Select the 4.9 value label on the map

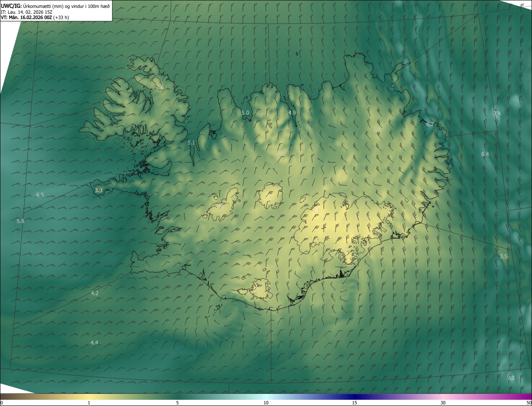tap(292, 113)
